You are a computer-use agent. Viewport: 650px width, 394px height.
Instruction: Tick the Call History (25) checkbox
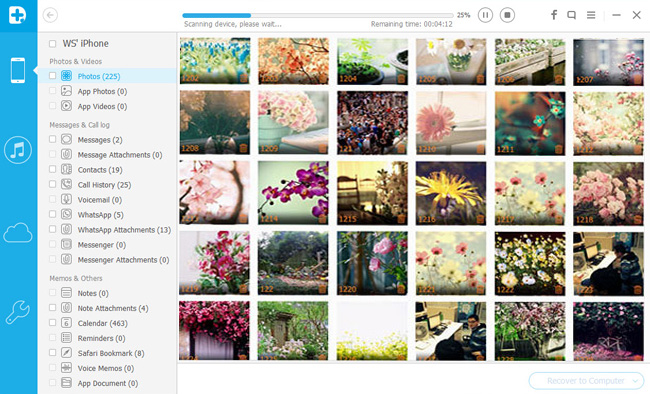pyautogui.click(x=52, y=184)
